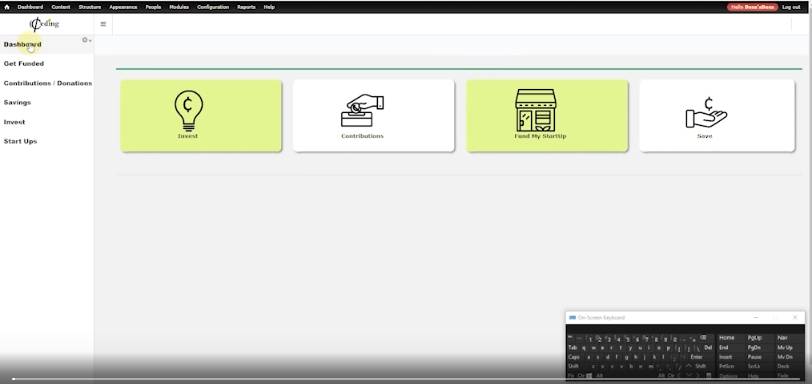The width and height of the screenshot is (812, 384).
Task: Open the People admin menu
Action: (x=153, y=7)
